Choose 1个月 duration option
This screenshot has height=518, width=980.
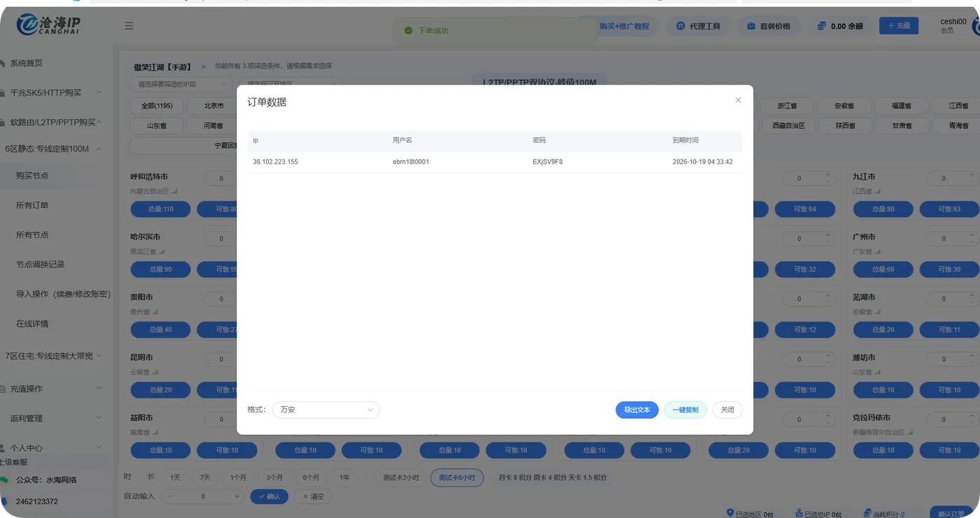(x=238, y=477)
